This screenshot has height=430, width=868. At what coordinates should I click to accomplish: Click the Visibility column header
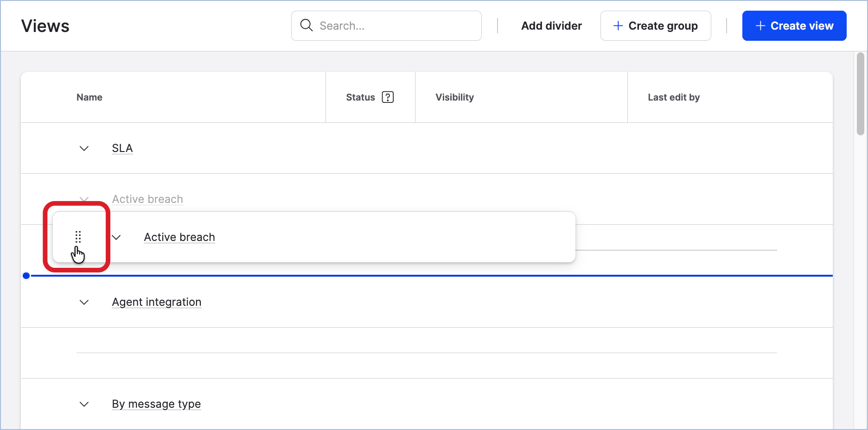pyautogui.click(x=454, y=97)
